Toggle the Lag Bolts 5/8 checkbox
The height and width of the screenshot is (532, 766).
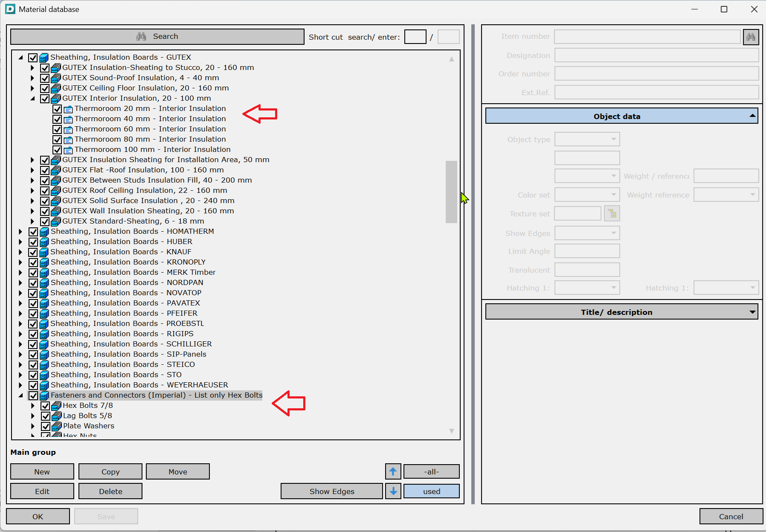point(46,416)
